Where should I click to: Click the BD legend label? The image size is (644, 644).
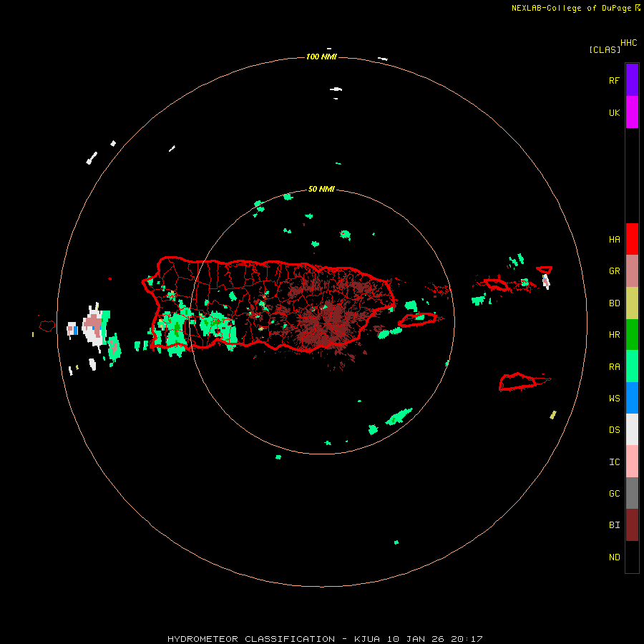[614, 303]
